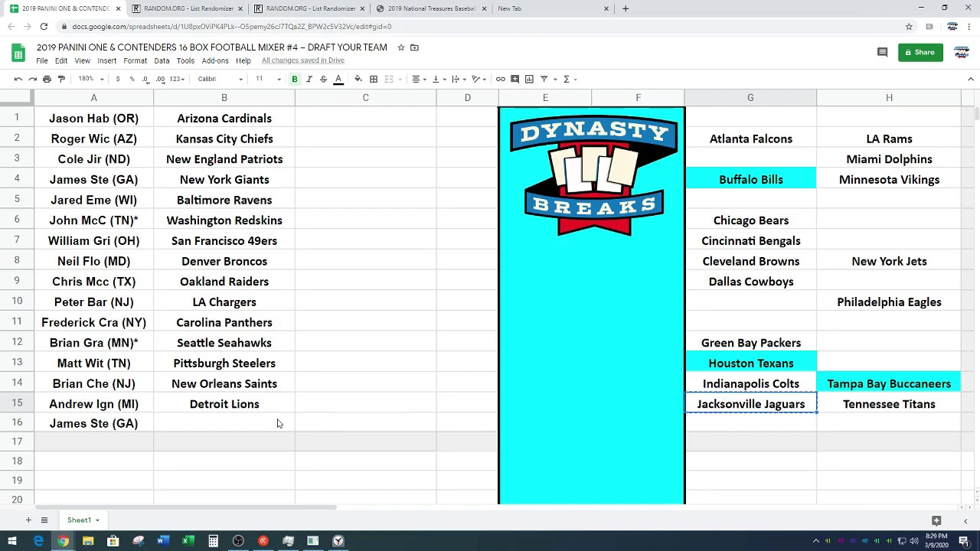Open Calculator from the taskbar

[213, 541]
